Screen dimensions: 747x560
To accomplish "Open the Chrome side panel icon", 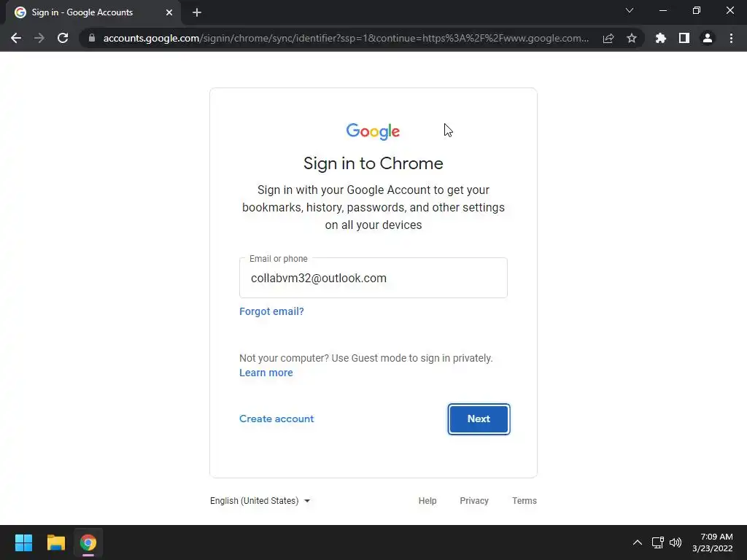I will (684, 38).
